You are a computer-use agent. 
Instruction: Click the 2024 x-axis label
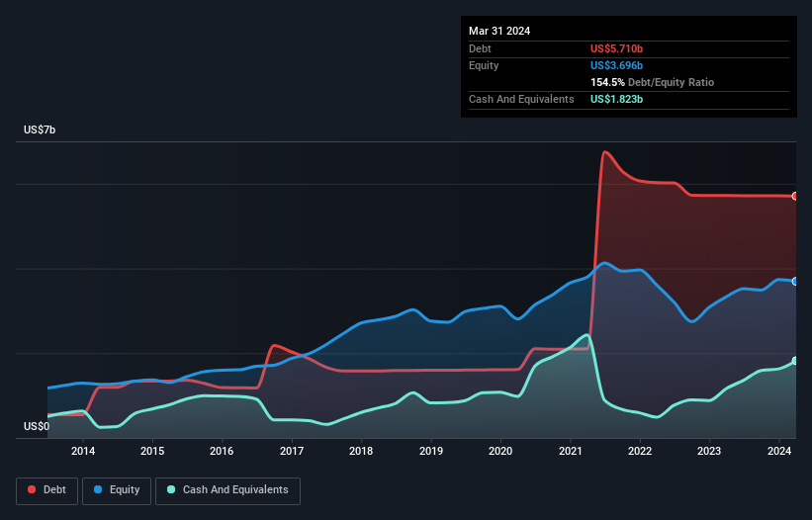778,451
